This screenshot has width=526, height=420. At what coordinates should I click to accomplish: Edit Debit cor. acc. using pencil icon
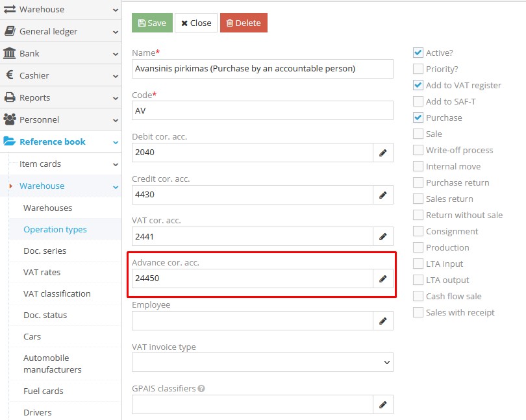click(x=383, y=152)
